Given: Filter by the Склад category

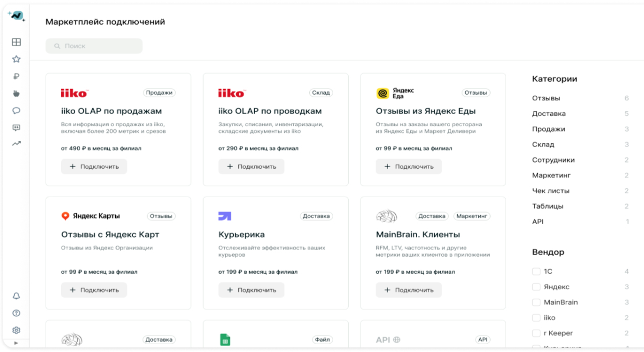Looking at the screenshot, I should tap(543, 144).
